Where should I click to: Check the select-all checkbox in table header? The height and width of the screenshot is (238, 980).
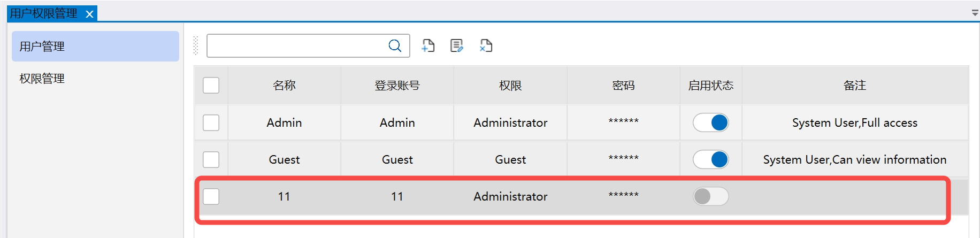coord(211,86)
